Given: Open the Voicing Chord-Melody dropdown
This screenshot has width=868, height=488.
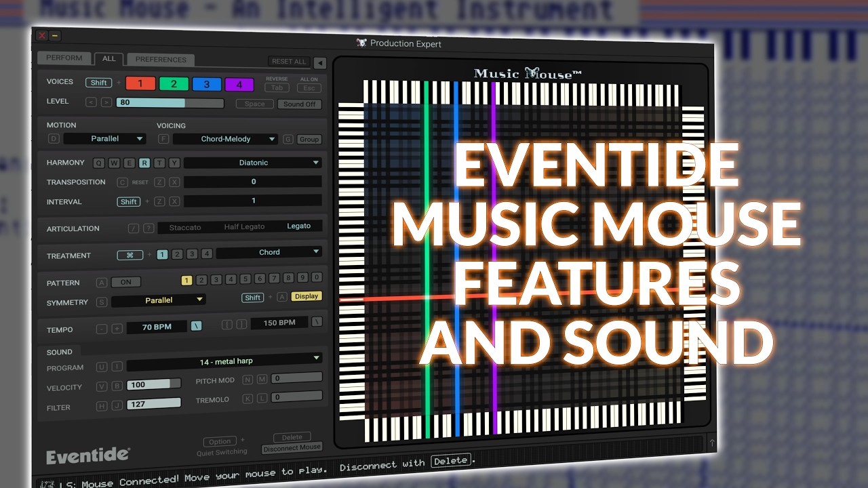Looking at the screenshot, I should (225, 139).
